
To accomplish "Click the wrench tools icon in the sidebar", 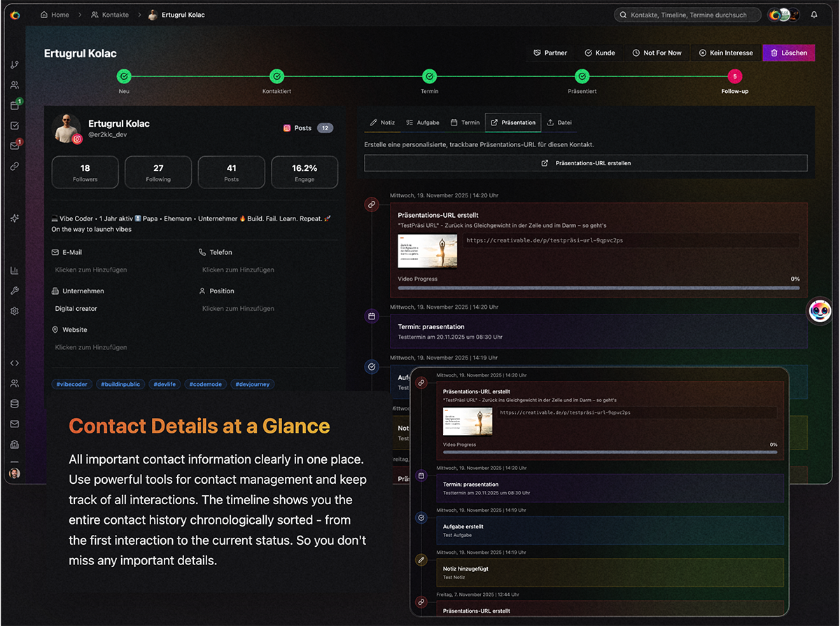I will pyautogui.click(x=14, y=290).
